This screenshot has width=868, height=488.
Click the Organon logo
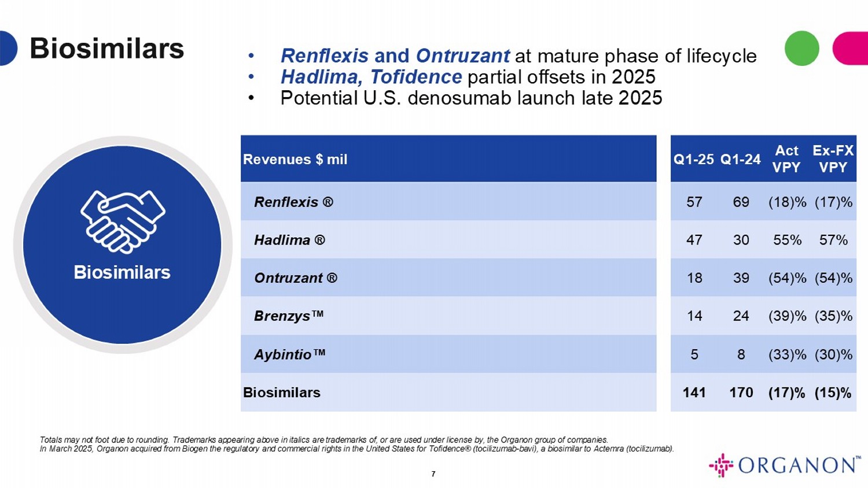785,465
